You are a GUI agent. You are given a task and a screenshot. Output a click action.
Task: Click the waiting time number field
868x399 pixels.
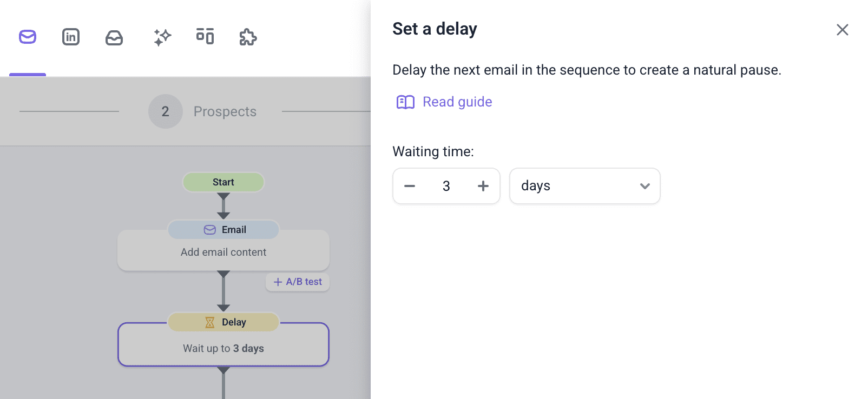[446, 186]
